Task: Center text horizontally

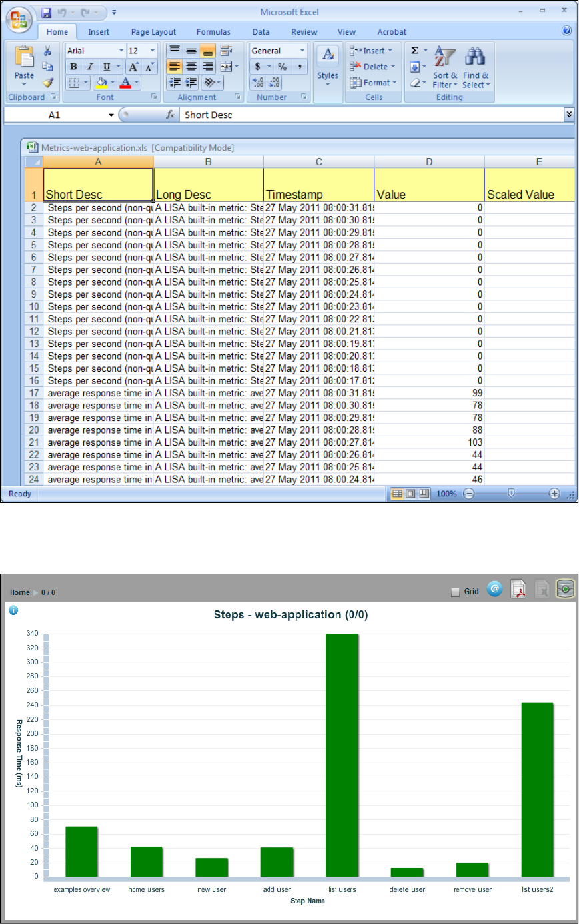Action: (x=191, y=67)
